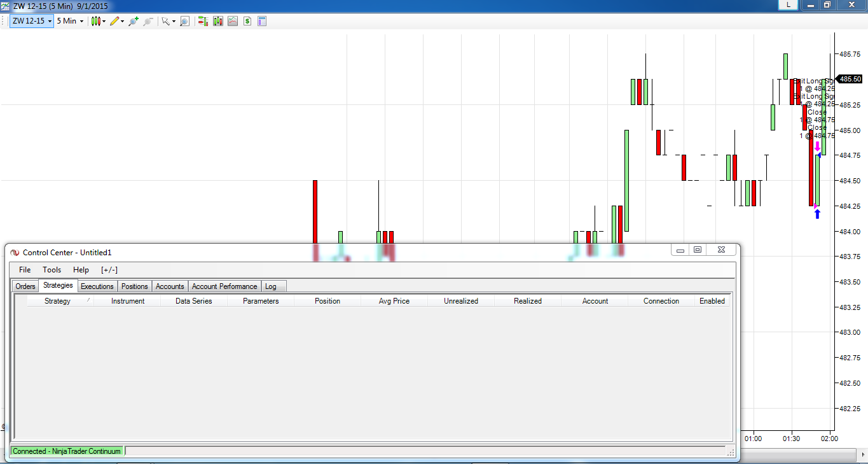
Task: Click the Instrument column header
Action: 128,301
